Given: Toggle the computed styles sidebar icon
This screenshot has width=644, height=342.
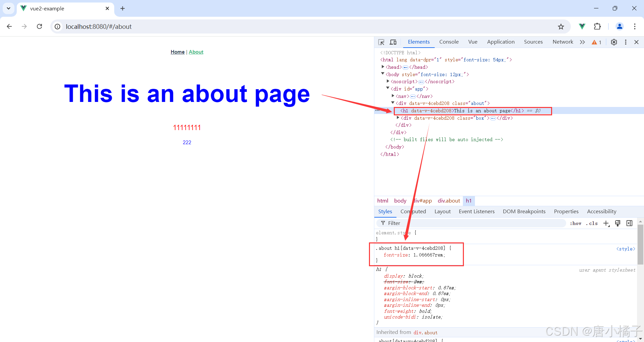Looking at the screenshot, I should 629,223.
